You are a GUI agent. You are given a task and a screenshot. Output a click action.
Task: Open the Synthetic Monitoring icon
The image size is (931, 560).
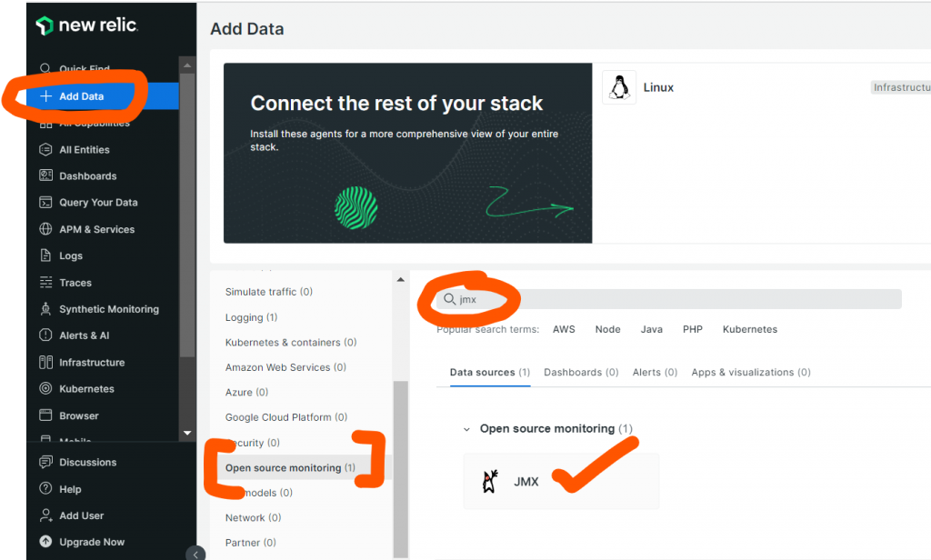pos(45,309)
